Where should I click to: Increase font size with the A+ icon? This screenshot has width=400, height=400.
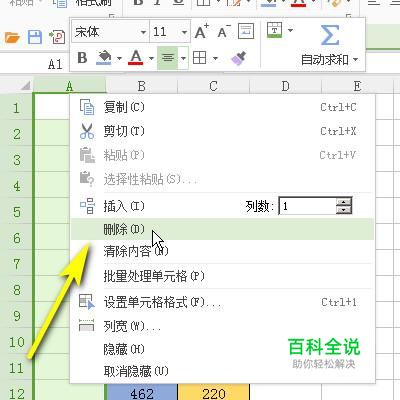coord(202,32)
